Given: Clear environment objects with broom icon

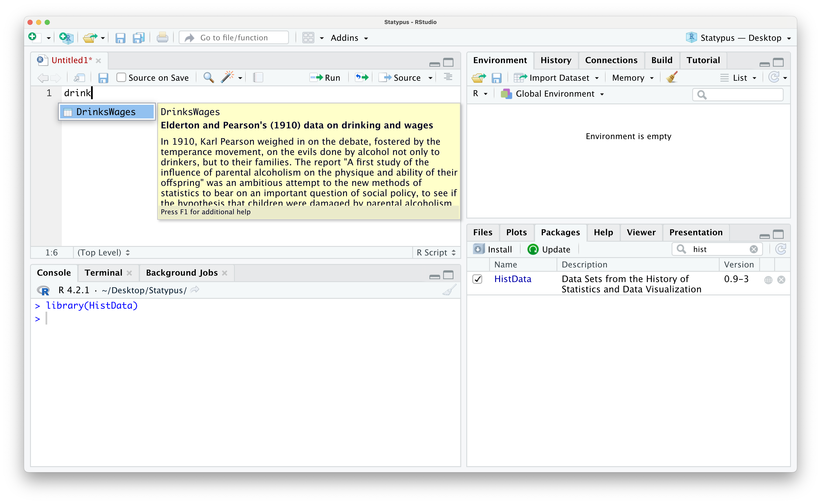Looking at the screenshot, I should 672,78.
